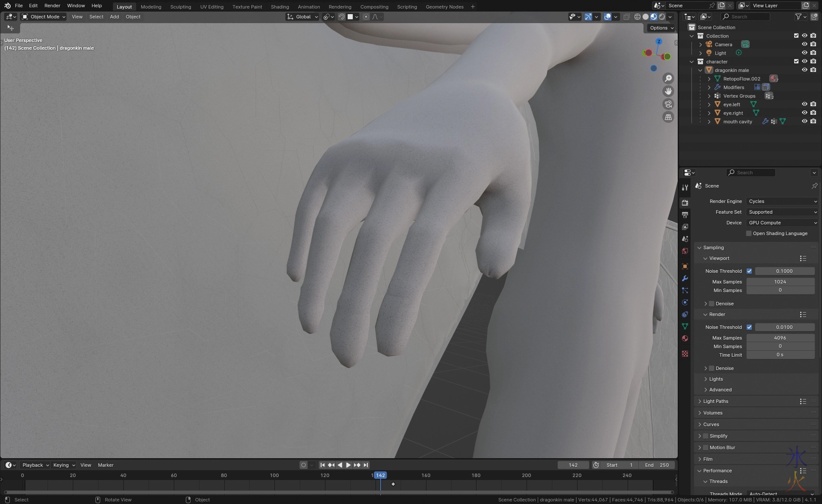Toggle camera view icon in viewport
This screenshot has width=822, height=504.
[668, 104]
